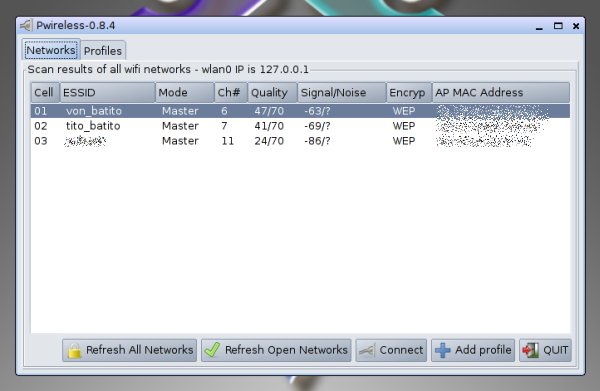Select the channel 11 network's Master cell
The height and width of the screenshot is (391, 600).
click(x=180, y=141)
